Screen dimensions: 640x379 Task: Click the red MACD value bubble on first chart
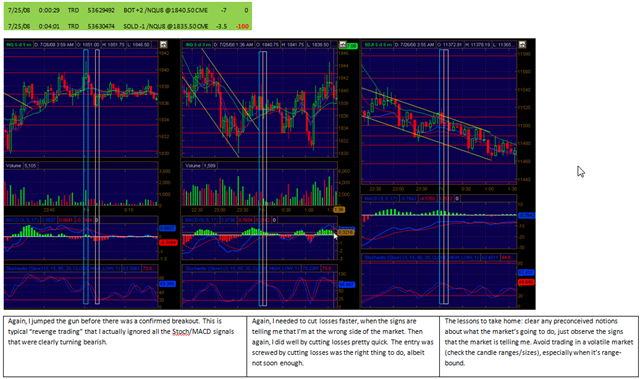click(167, 243)
